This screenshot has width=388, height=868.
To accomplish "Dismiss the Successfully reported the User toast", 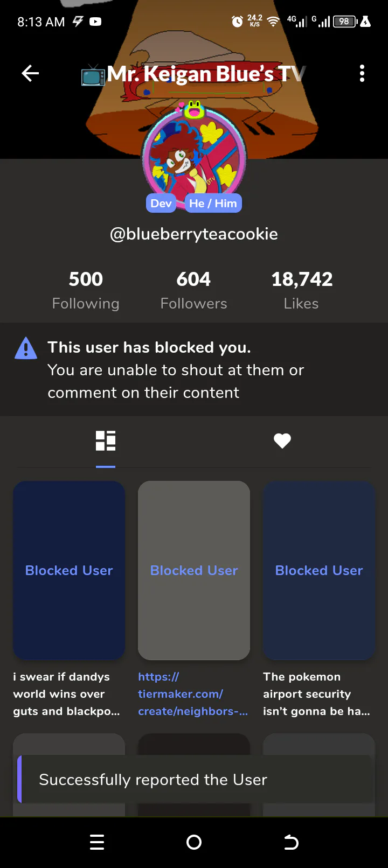I will point(194,780).
